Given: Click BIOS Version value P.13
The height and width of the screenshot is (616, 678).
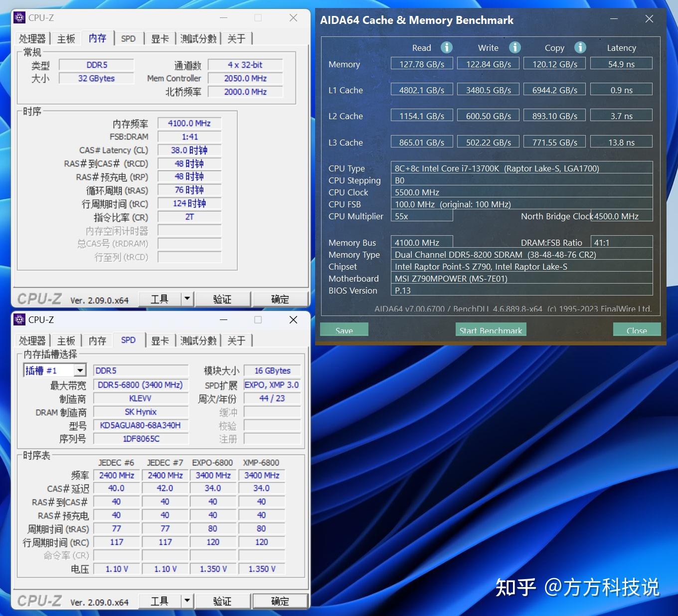Looking at the screenshot, I should pyautogui.click(x=521, y=290).
